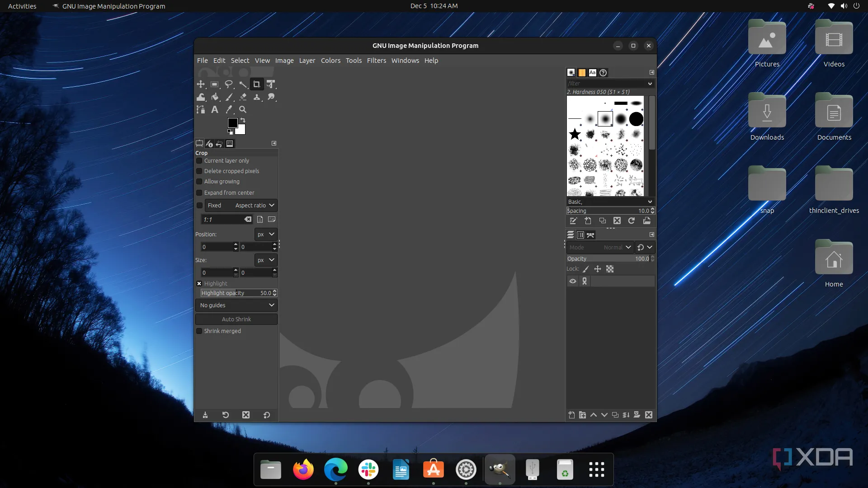Toggle the Fixed aspect ratio checkbox
Viewport: 868px width, 488px height.
[199, 206]
